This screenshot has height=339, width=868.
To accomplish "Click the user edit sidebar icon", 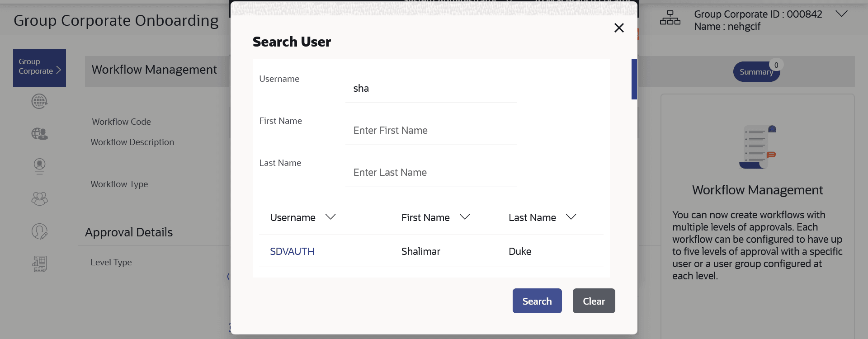I will [x=39, y=231].
